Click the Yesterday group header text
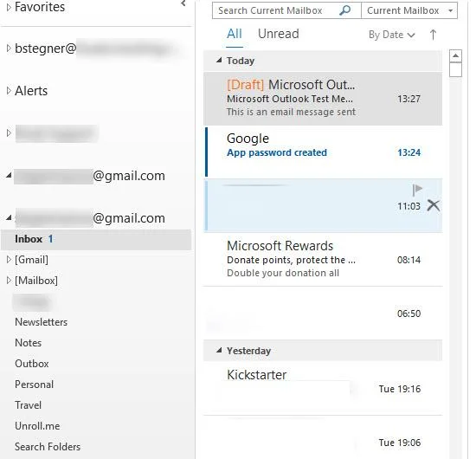This screenshot has height=459, width=476. pos(248,351)
